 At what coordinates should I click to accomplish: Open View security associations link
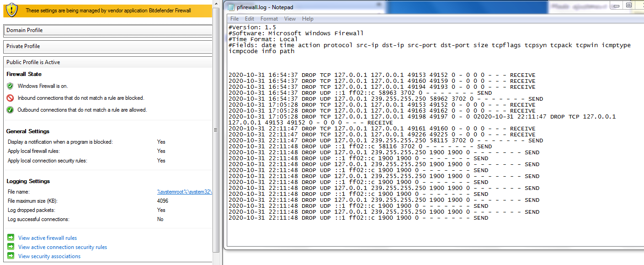(49, 256)
